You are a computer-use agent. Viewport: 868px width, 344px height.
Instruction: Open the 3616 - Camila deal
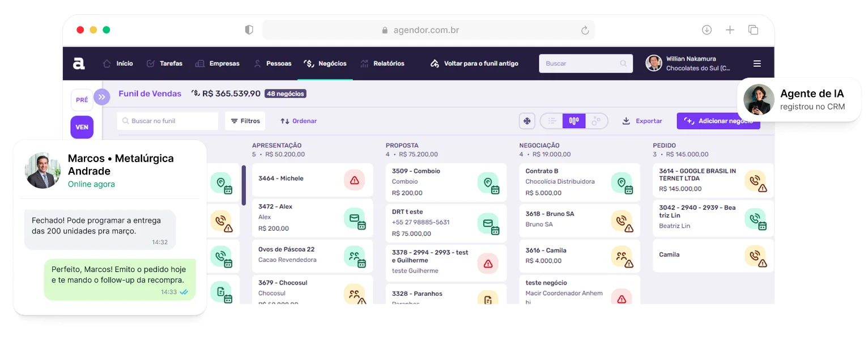coord(580,256)
